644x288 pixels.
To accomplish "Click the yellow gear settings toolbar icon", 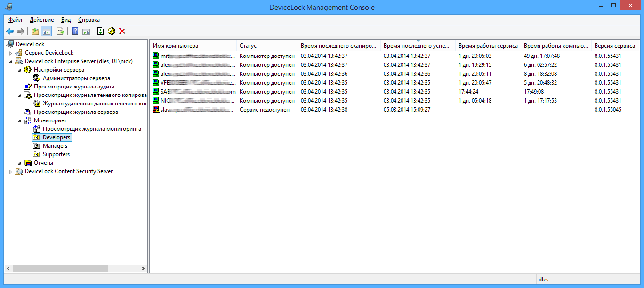I will coord(112,31).
